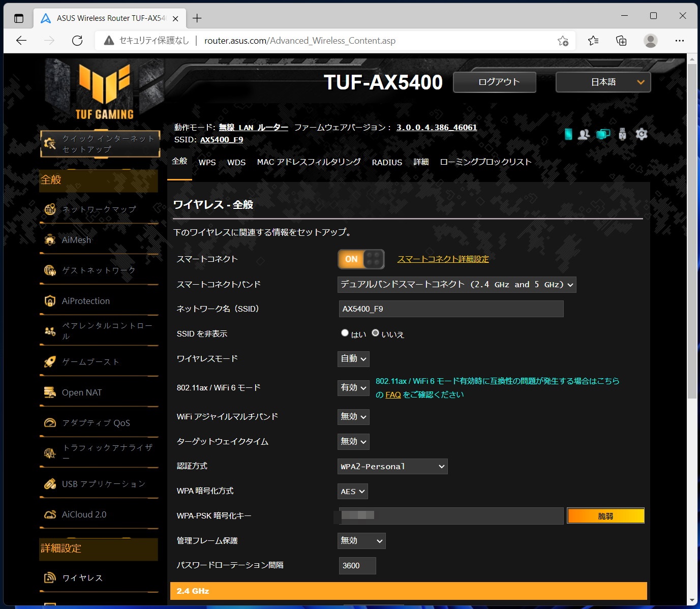Click the ネットワーク名 (SSID) input field
The width and height of the screenshot is (700, 609).
tap(451, 309)
